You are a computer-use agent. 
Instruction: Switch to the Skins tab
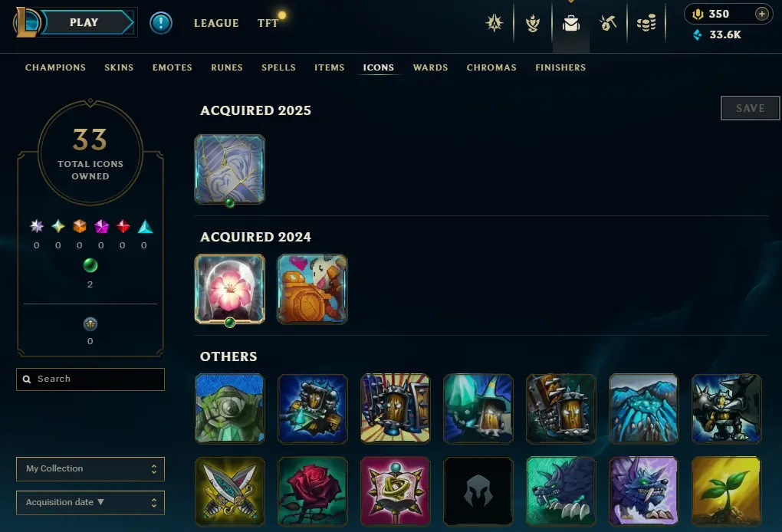click(x=119, y=67)
